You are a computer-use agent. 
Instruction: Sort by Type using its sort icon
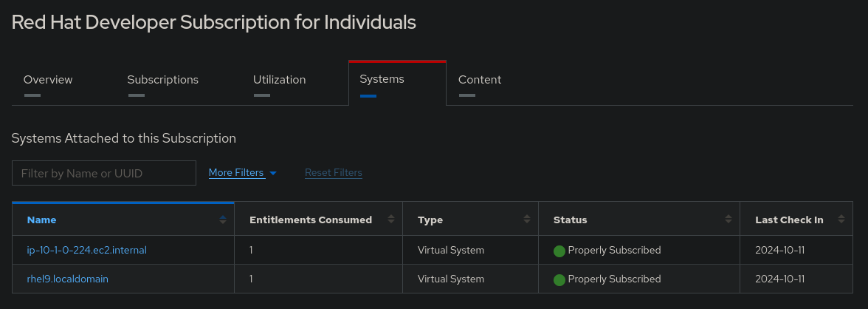pyautogui.click(x=527, y=220)
